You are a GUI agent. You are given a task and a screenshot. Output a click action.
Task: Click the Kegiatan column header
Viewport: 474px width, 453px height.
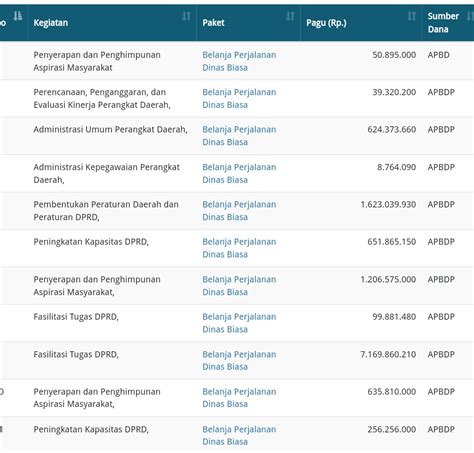point(112,23)
